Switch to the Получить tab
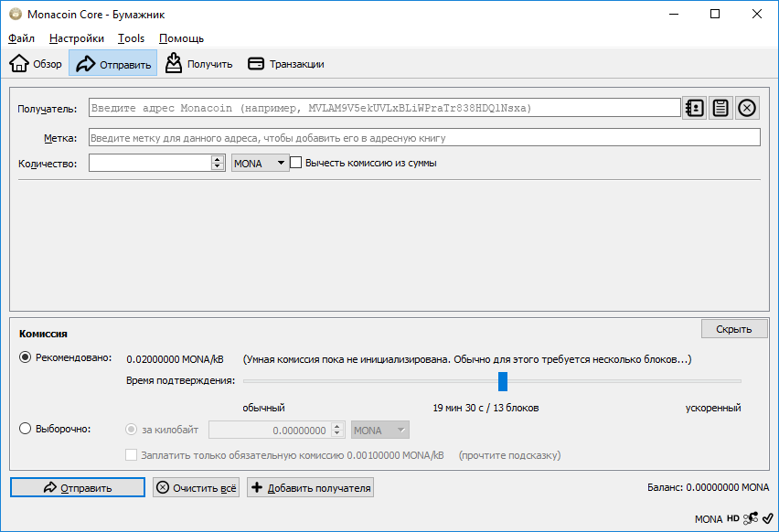779x532 pixels. click(x=199, y=64)
